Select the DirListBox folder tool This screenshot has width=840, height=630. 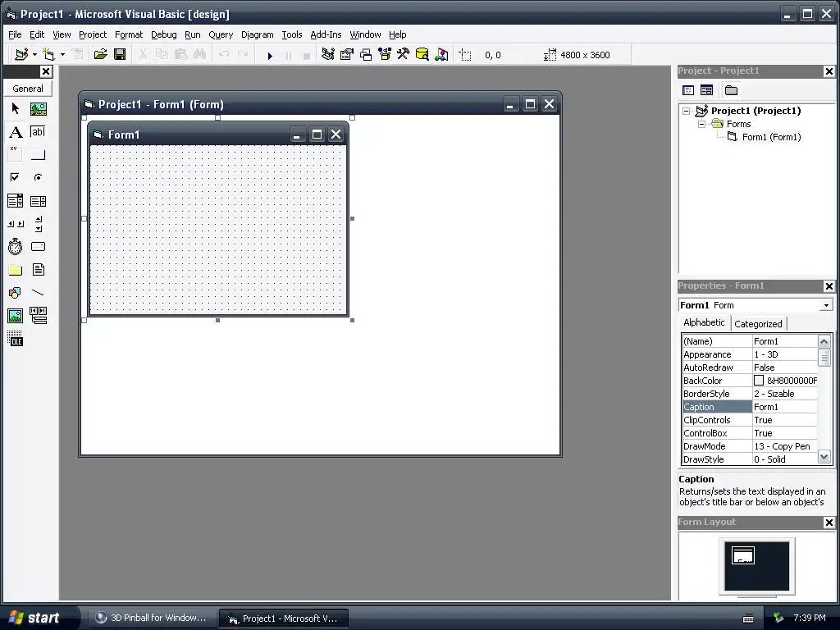pyautogui.click(x=16, y=269)
